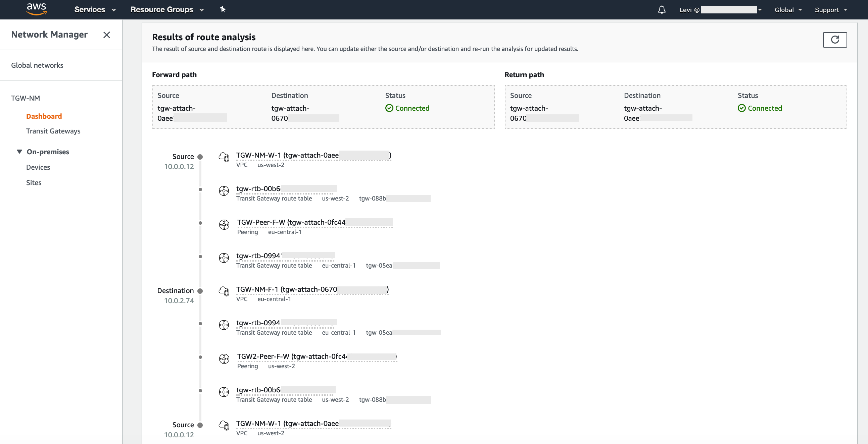The height and width of the screenshot is (444, 868).
Task: Open the Global region selector
Action: pyautogui.click(x=788, y=10)
